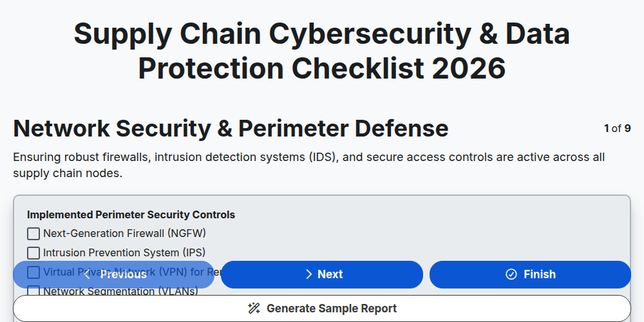644x322 pixels.
Task: Click the Supply Chain Cybersecurity checklist title
Action: pyautogui.click(x=321, y=51)
